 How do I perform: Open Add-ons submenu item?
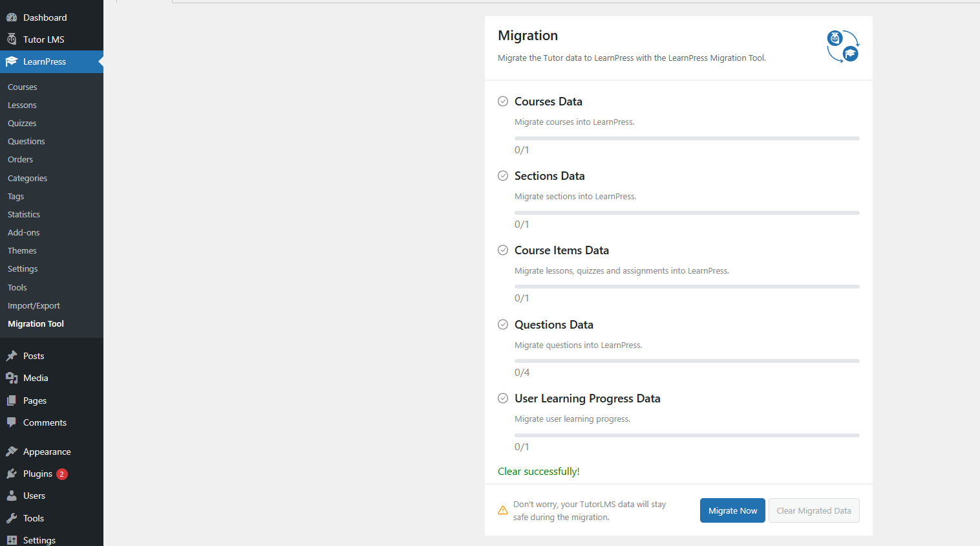[x=24, y=232]
